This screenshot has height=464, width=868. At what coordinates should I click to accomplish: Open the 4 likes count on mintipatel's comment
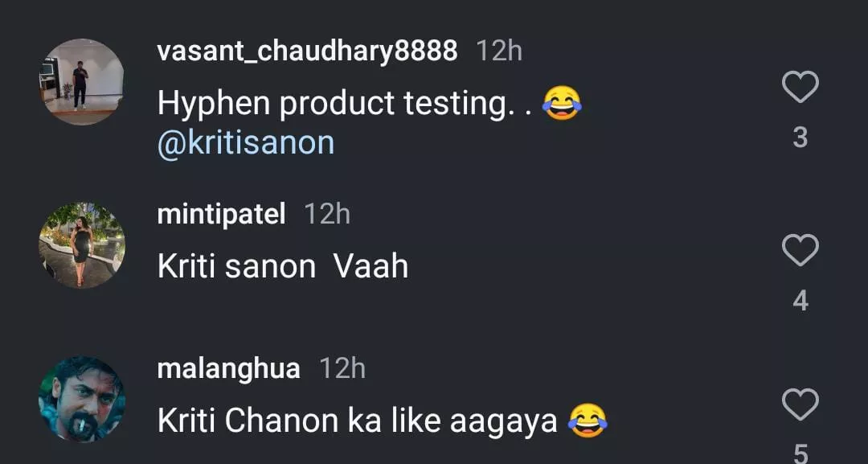coord(800,301)
